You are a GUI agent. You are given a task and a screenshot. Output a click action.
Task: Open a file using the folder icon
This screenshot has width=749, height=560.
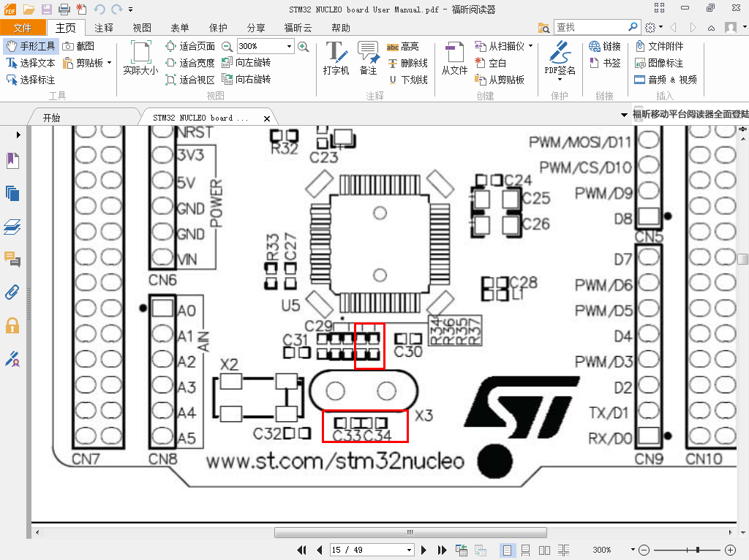tap(29, 9)
